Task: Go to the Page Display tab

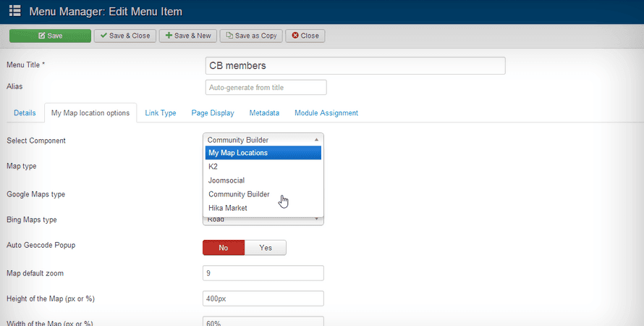Action: coord(212,113)
